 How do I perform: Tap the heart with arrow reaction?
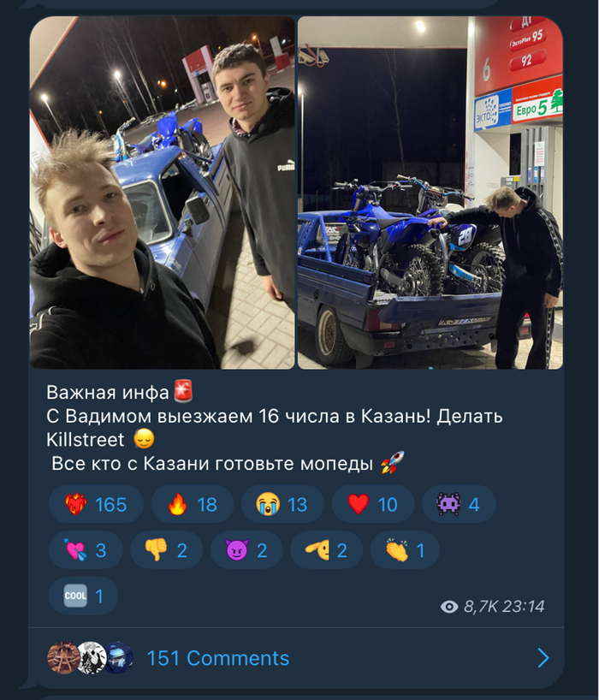click(86, 550)
